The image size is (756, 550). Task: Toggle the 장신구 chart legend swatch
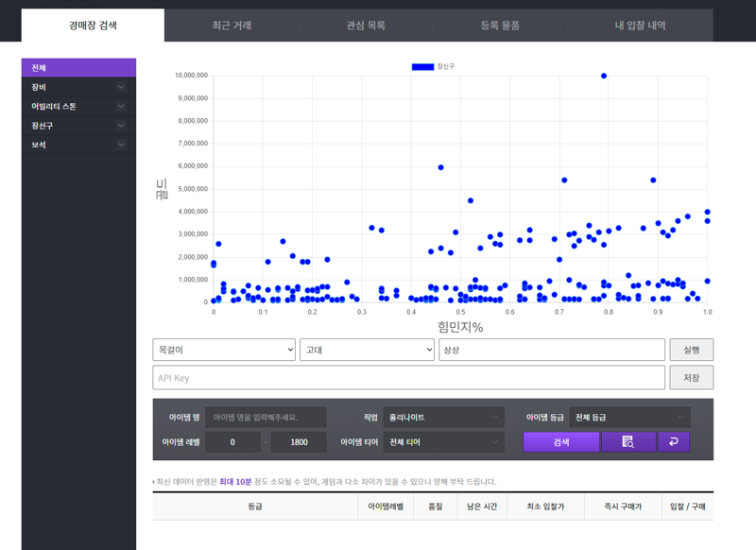[x=422, y=67]
